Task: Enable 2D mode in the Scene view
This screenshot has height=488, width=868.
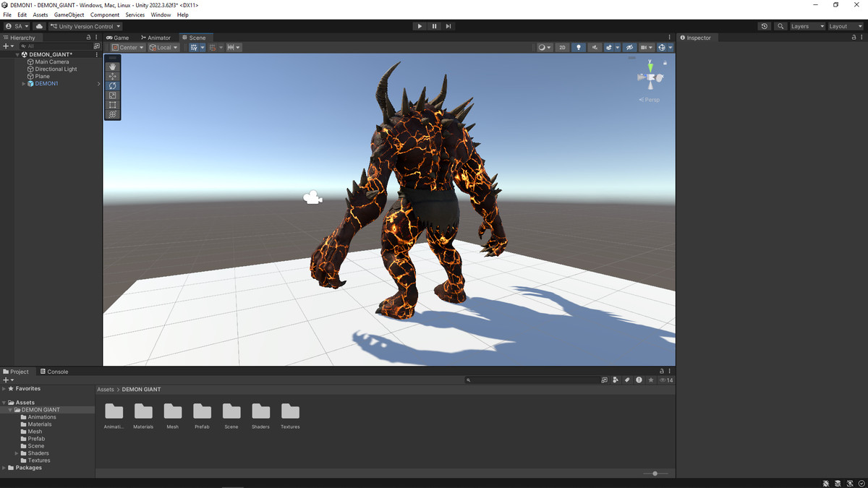Action: pos(562,47)
